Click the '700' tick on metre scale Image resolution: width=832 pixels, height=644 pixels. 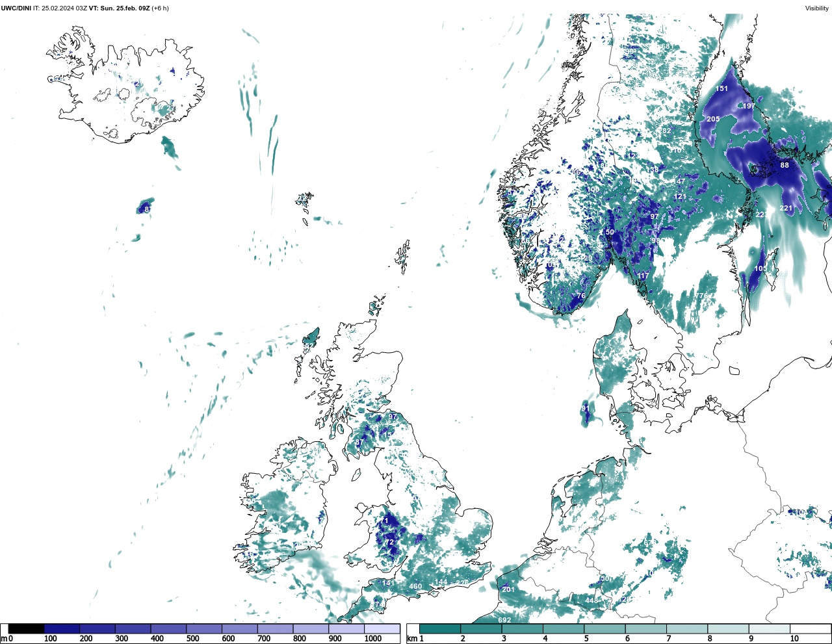click(x=264, y=639)
